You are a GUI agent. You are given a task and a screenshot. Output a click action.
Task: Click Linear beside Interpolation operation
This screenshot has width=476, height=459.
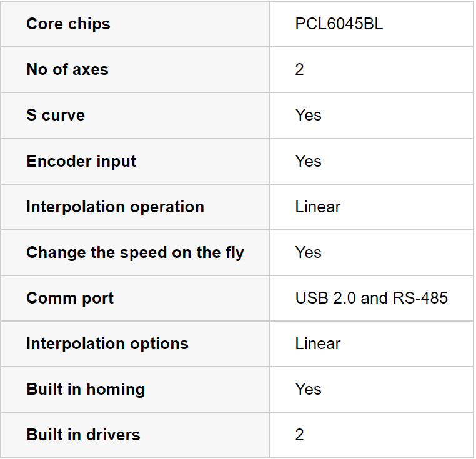[x=318, y=207]
